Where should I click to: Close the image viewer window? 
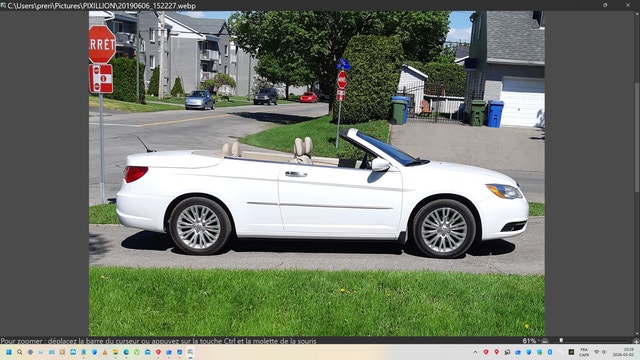point(628,5)
